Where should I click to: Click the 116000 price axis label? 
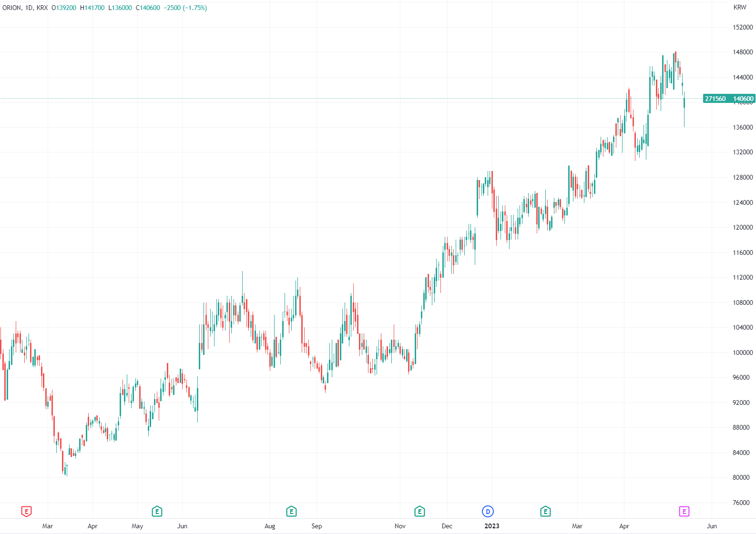(x=743, y=252)
